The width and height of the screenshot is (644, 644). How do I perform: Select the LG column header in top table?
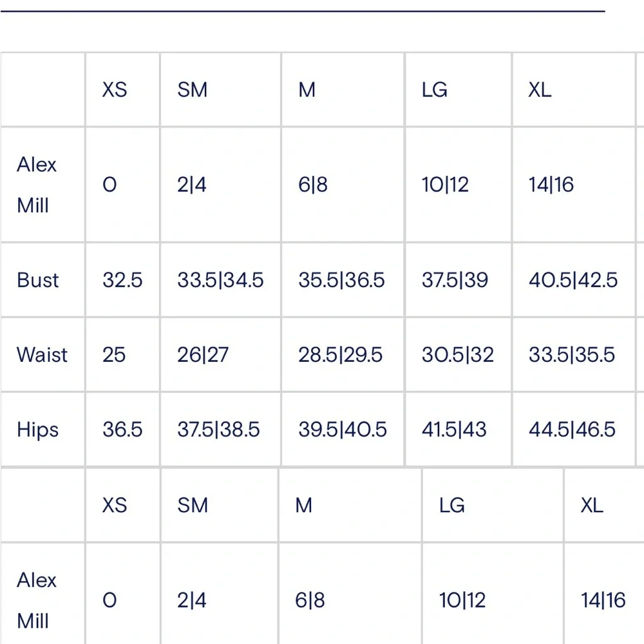pos(459,90)
